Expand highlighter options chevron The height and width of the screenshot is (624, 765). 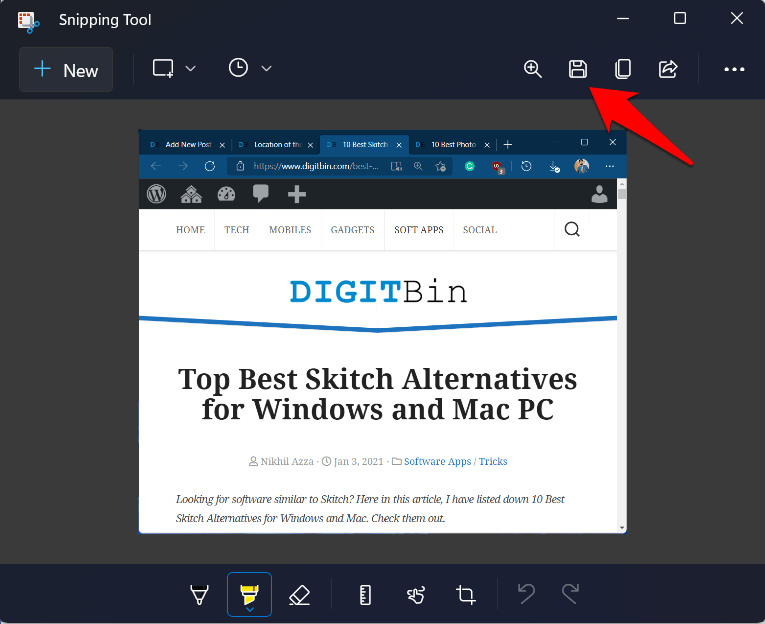coord(249,608)
